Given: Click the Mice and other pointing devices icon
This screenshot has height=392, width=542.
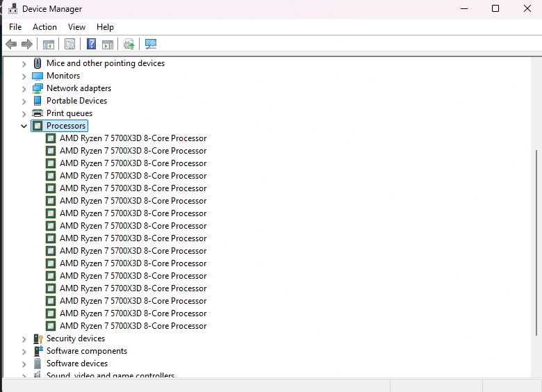Looking at the screenshot, I should (38, 63).
